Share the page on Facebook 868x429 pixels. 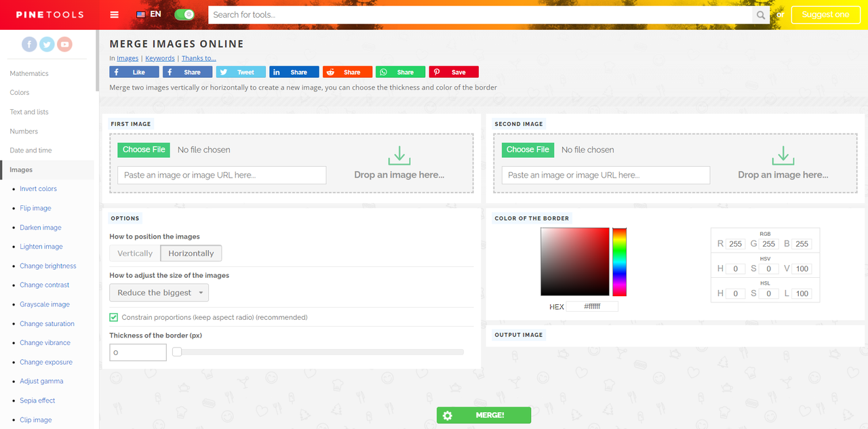point(187,72)
